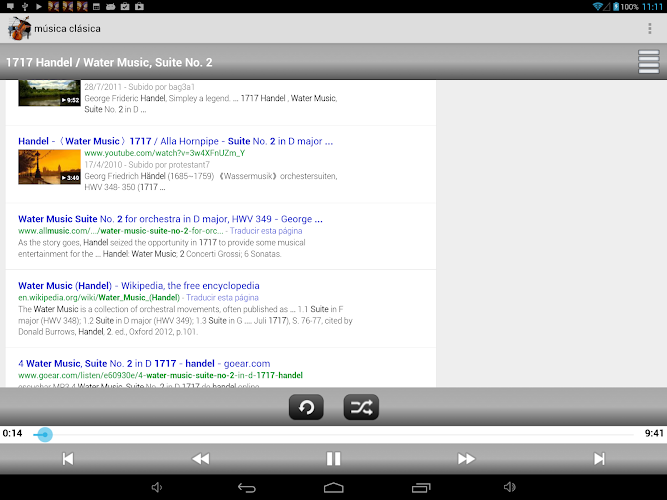Click Traducir esta página next to allmusic URL
The height and width of the screenshot is (500, 667).
point(266,231)
